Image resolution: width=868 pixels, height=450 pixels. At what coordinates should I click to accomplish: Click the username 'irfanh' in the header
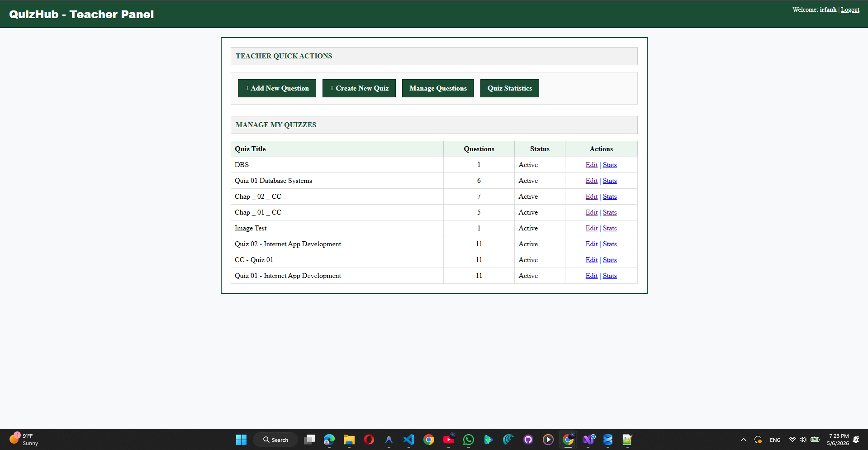click(x=828, y=10)
